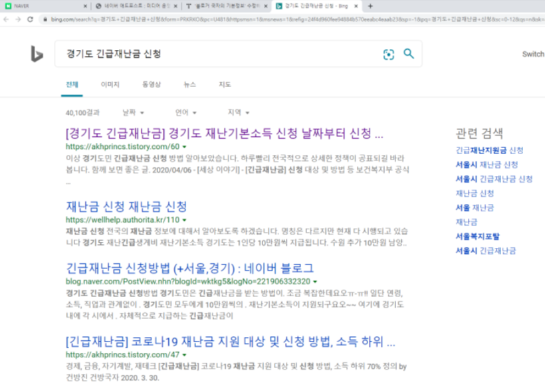Go back with browser back arrow

[6, 19]
